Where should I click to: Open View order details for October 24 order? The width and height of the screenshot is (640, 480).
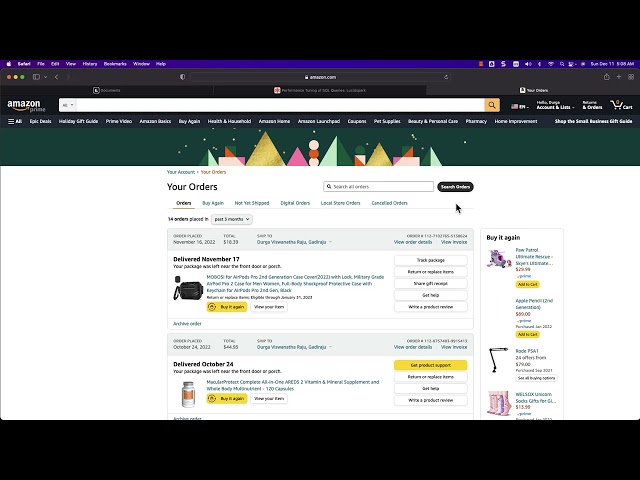point(413,347)
